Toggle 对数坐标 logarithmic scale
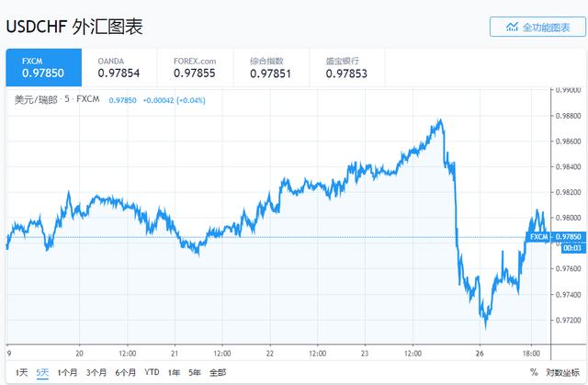This screenshot has height=385, width=588. (x=562, y=372)
